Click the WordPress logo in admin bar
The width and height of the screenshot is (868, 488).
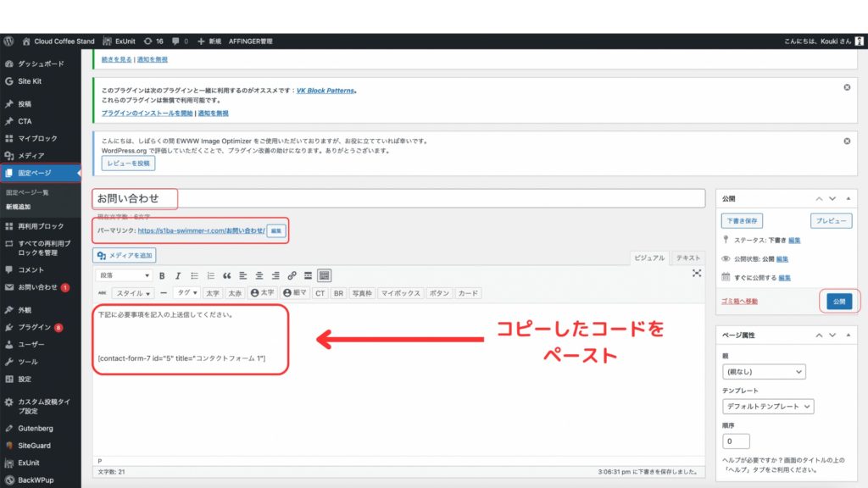tap(8, 41)
